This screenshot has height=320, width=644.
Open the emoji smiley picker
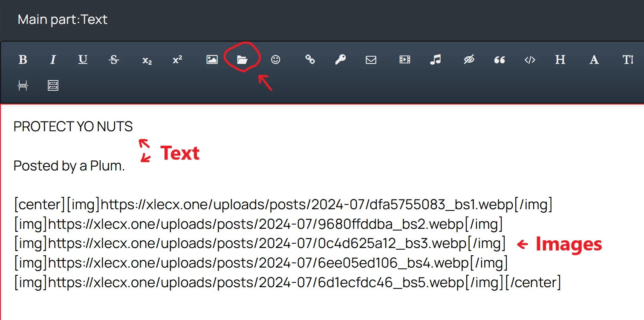(276, 60)
